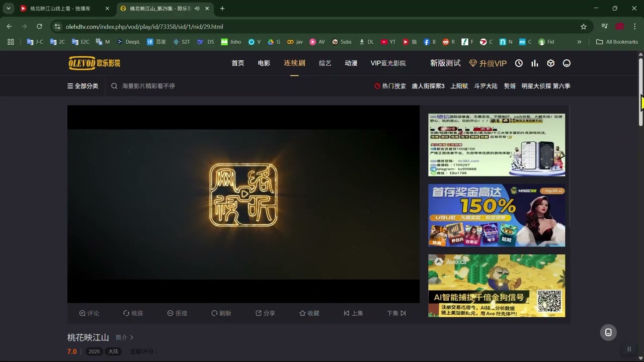
Task: Click the search magnifier icon
Action: point(114,86)
